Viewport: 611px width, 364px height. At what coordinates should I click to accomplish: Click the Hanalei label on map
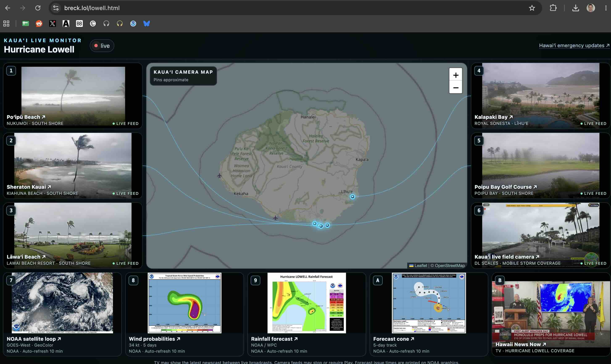pyautogui.click(x=308, y=117)
